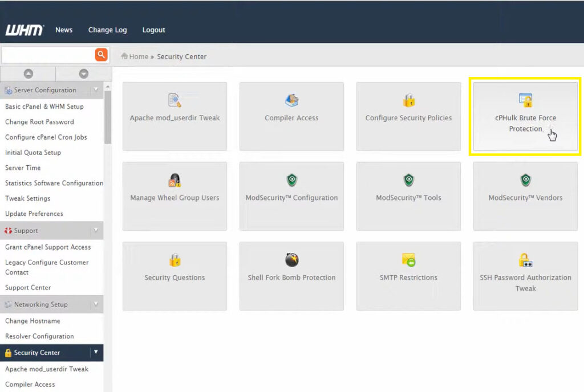The height and width of the screenshot is (392, 584).
Task: Open ModSecurity Configuration shield icon
Action: coord(291,181)
